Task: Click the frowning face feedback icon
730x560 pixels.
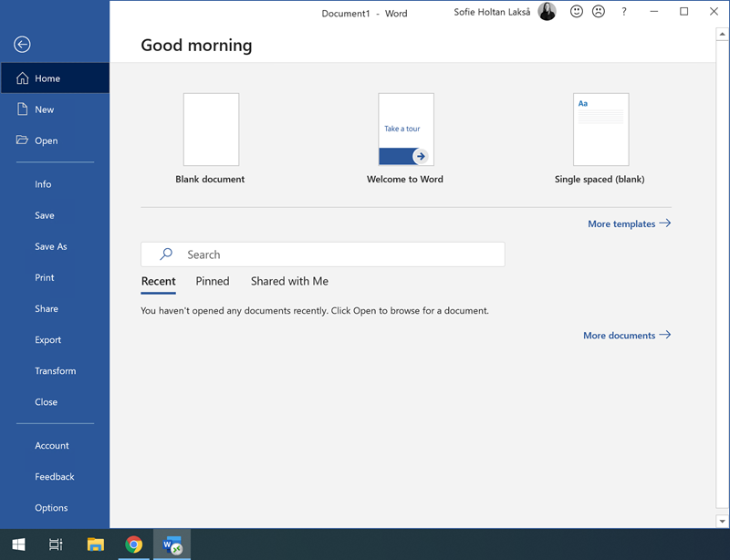Action: pos(599,11)
